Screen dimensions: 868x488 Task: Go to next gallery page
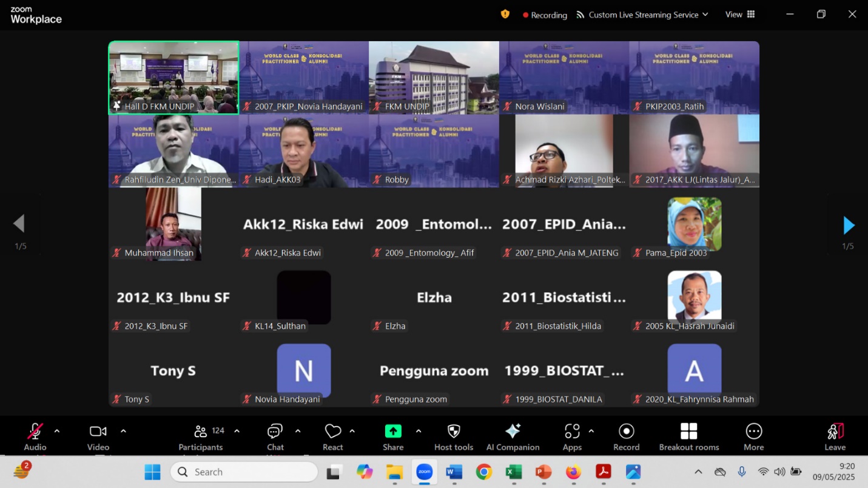point(849,226)
